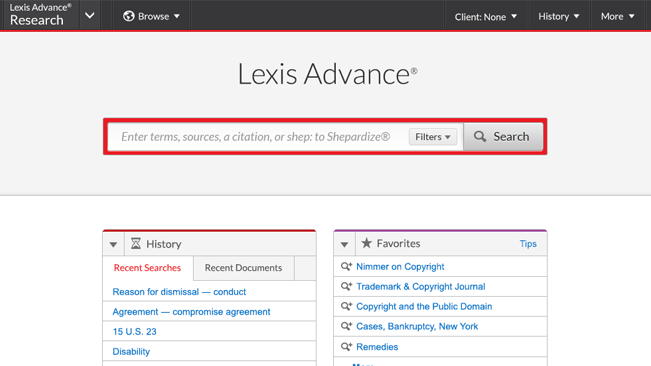
Task: Open favorite Copyright and the Public Domain
Action: [424, 306]
